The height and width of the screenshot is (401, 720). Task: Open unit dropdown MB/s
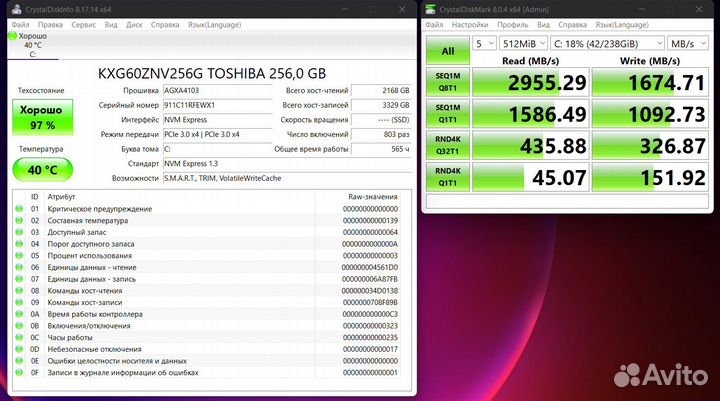coord(688,44)
